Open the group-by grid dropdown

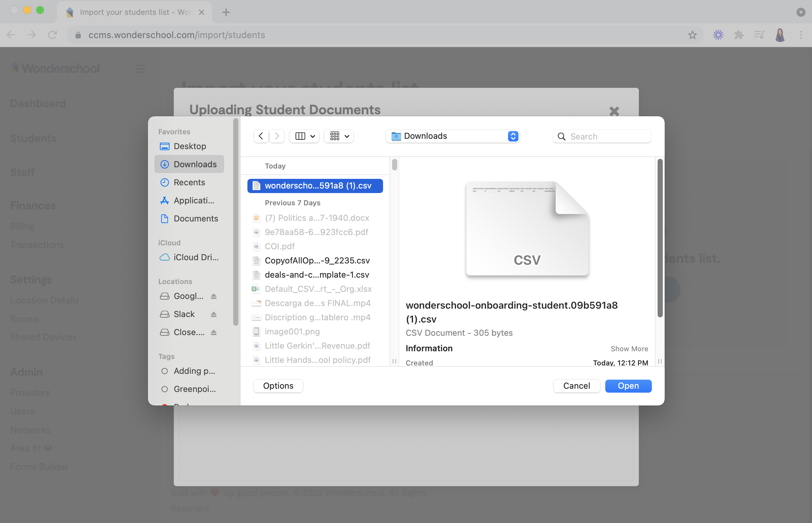point(339,136)
